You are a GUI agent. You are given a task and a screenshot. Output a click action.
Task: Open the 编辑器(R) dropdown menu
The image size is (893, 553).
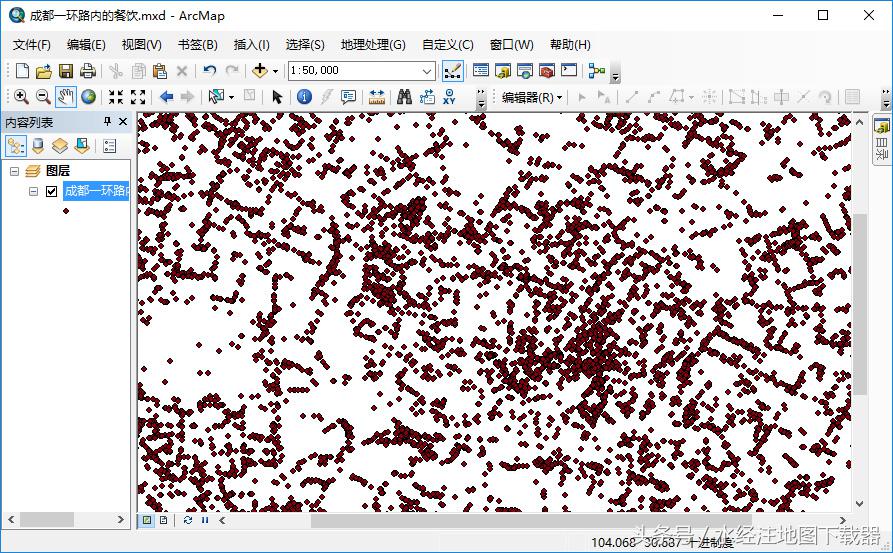tap(532, 97)
